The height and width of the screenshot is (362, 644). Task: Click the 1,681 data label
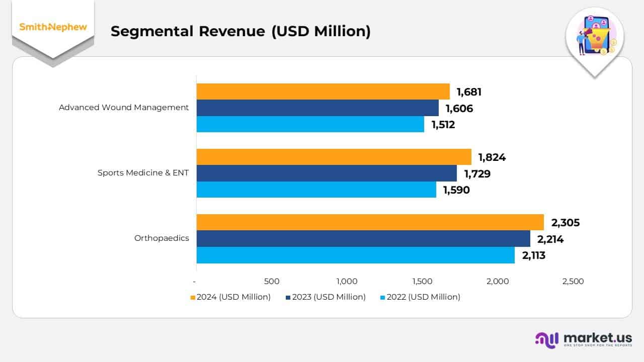click(468, 92)
